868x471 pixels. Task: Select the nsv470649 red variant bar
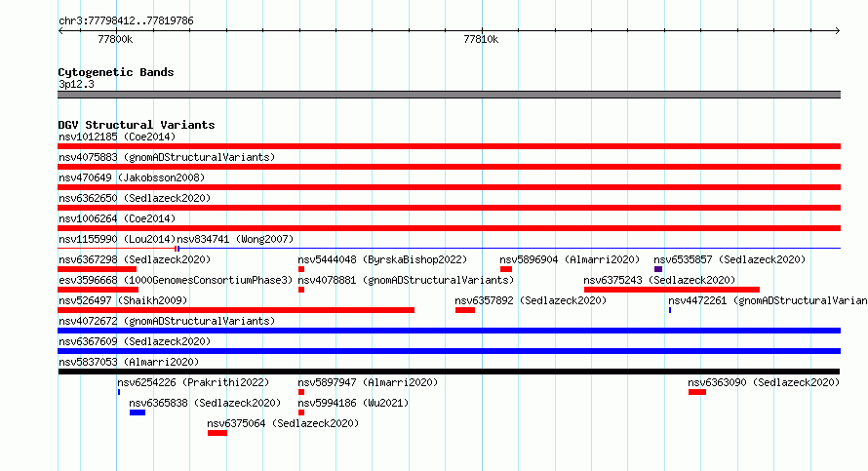click(449, 187)
